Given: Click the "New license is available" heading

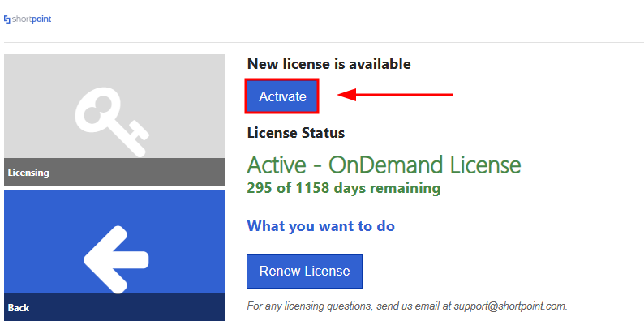Looking at the screenshot, I should [x=329, y=64].
